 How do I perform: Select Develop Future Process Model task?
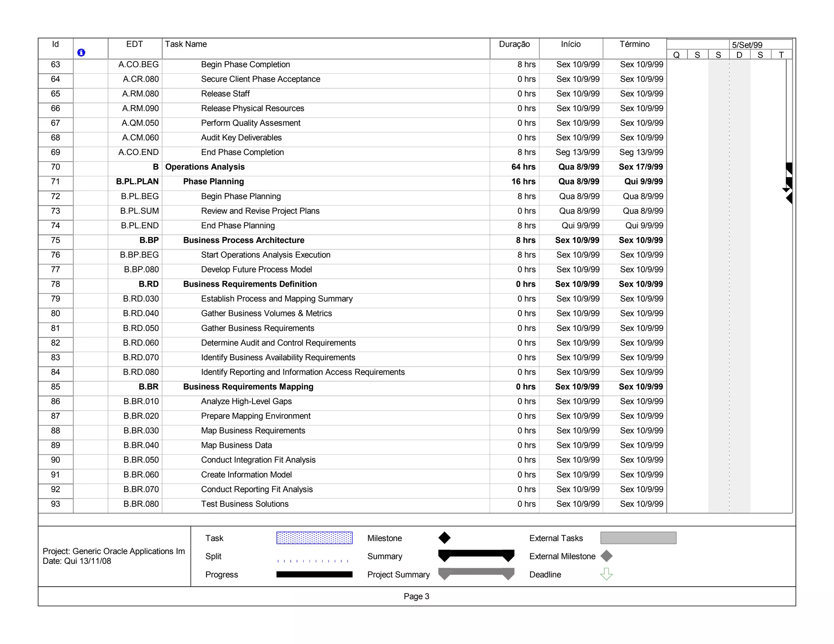click(257, 270)
